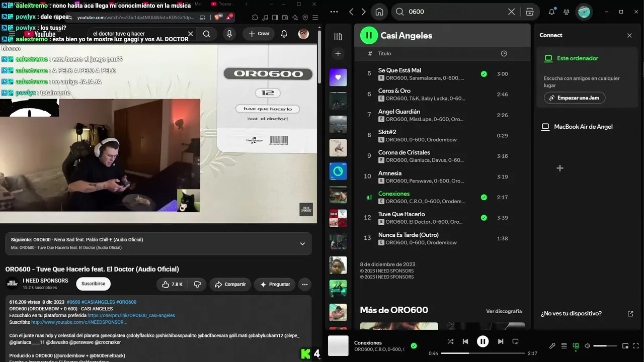Share the video with Compartir
The image size is (644, 362).
[x=230, y=284]
